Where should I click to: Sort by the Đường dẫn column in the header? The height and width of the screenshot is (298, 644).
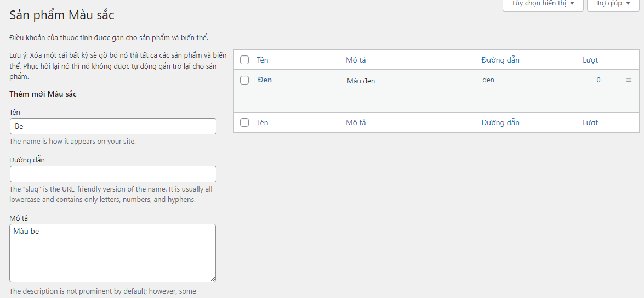coord(500,60)
